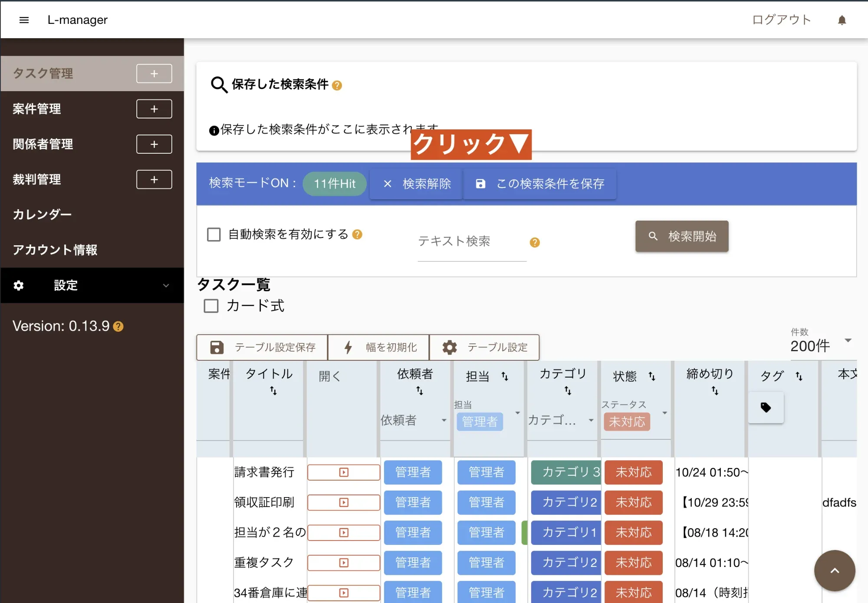Image resolution: width=868 pixels, height=603 pixels.
Task: Click the help icon next to テキスト検索
Action: [535, 242]
